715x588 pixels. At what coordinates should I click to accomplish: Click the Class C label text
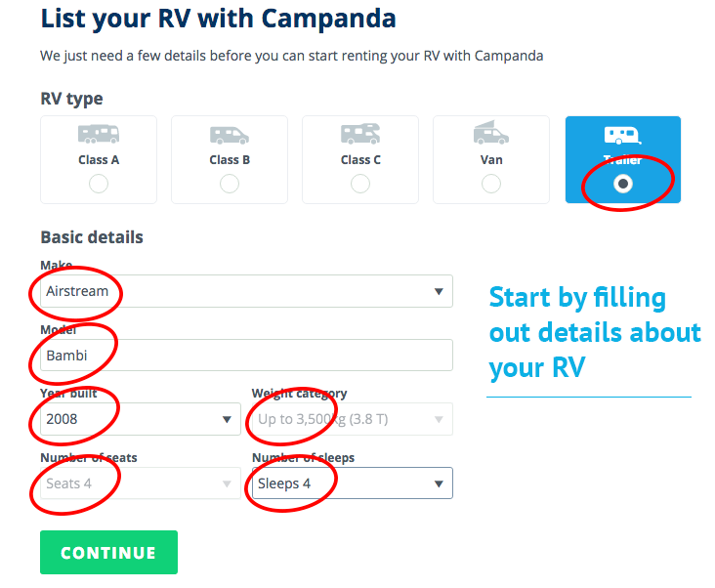[360, 160]
